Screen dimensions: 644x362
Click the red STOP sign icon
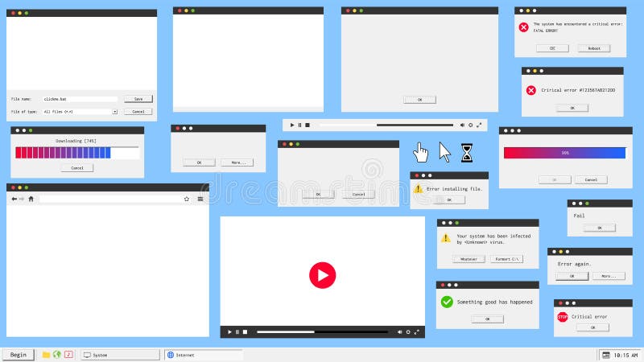coord(562,317)
